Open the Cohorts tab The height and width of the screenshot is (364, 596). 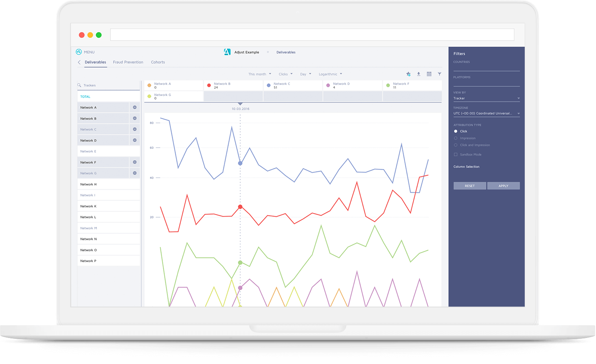click(x=158, y=62)
